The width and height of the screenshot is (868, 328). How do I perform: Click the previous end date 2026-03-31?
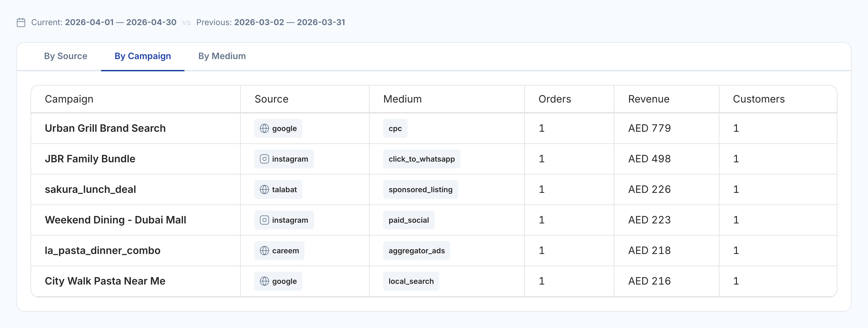321,22
